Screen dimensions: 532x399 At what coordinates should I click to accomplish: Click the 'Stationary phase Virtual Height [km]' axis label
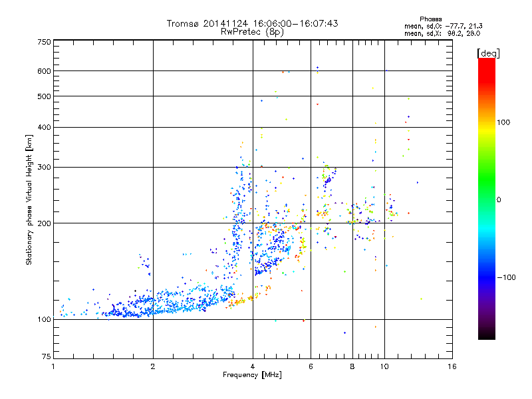(x=29, y=199)
